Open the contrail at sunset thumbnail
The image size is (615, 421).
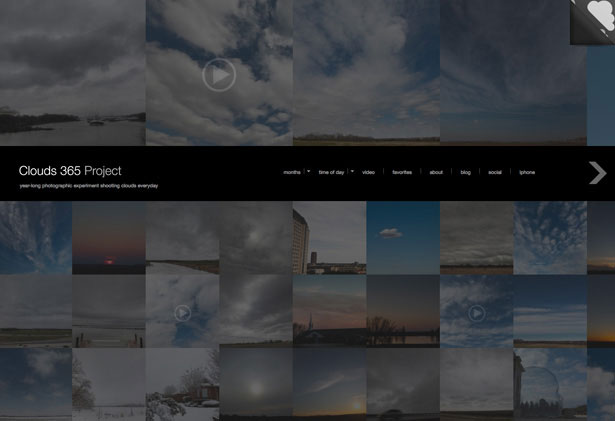pos(329,385)
